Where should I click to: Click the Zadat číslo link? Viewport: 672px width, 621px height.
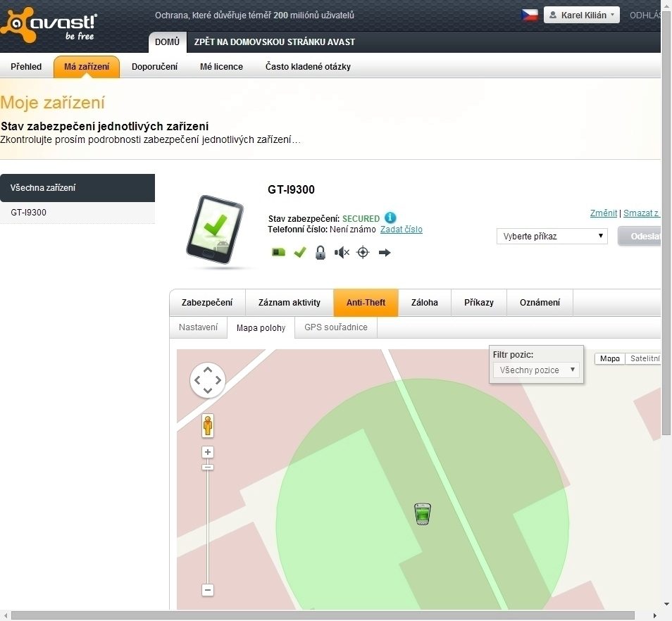[x=401, y=229]
